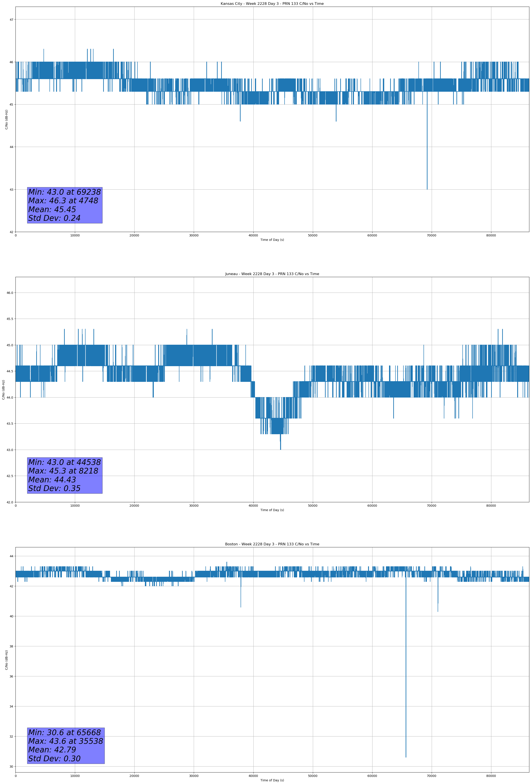Select 'Std Dev: 0.35' stats line
The width and height of the screenshot is (532, 784).
[54, 489]
